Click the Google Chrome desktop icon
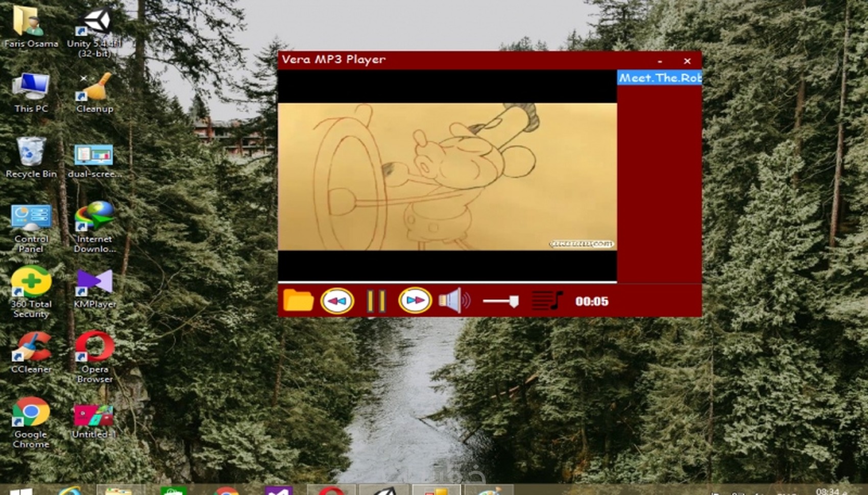 point(31,423)
